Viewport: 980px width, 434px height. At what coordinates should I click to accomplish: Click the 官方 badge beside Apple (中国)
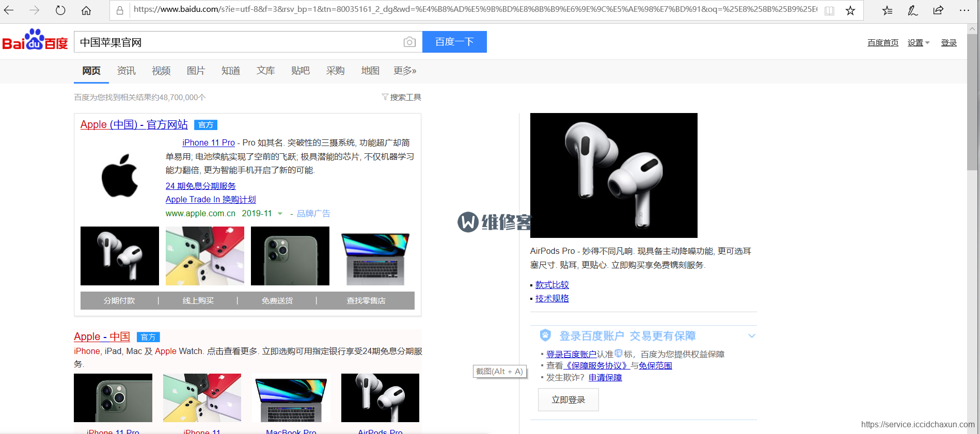click(206, 125)
